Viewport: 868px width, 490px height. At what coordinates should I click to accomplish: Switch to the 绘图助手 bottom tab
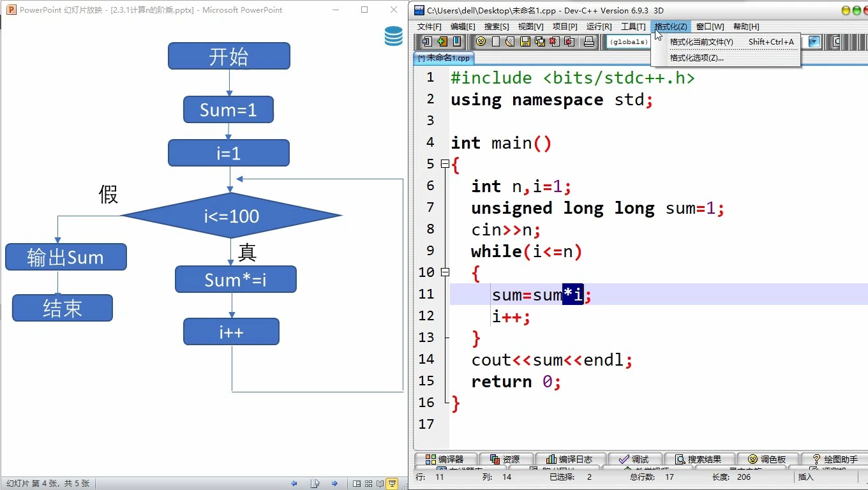(835, 459)
